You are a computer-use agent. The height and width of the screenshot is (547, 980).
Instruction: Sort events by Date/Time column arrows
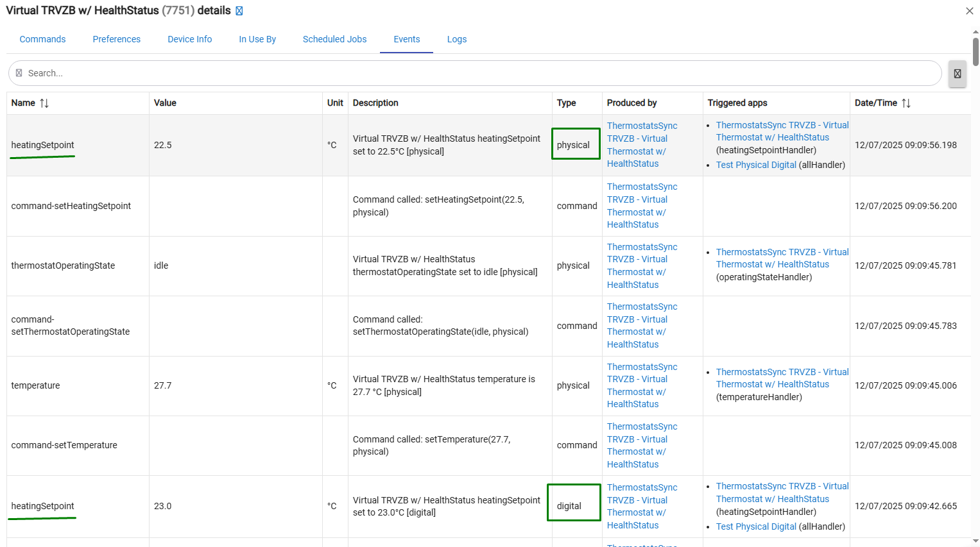906,103
